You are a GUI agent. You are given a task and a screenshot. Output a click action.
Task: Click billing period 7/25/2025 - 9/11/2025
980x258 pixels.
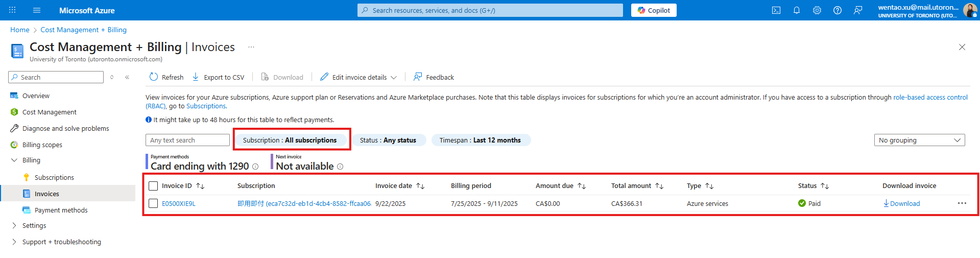484,203
